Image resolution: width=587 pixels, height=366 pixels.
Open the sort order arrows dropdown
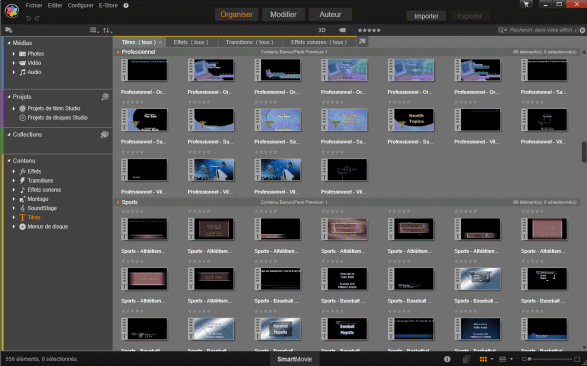click(x=107, y=30)
